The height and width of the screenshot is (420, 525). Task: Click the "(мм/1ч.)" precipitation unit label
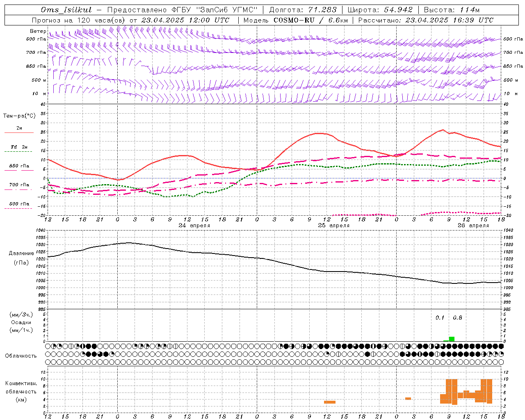click(x=21, y=330)
